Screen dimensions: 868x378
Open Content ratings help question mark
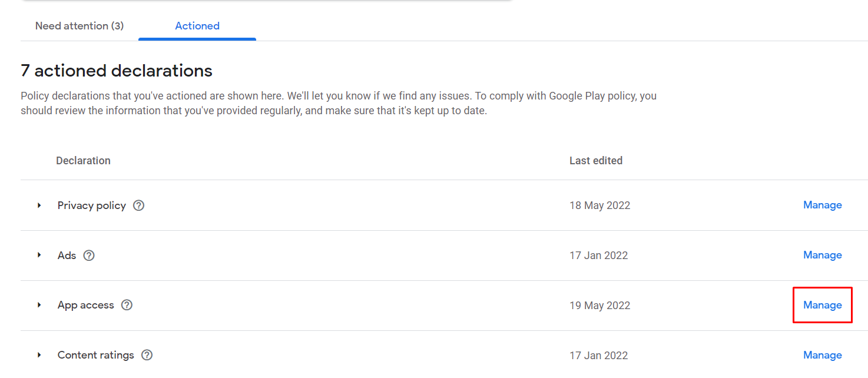coord(147,355)
